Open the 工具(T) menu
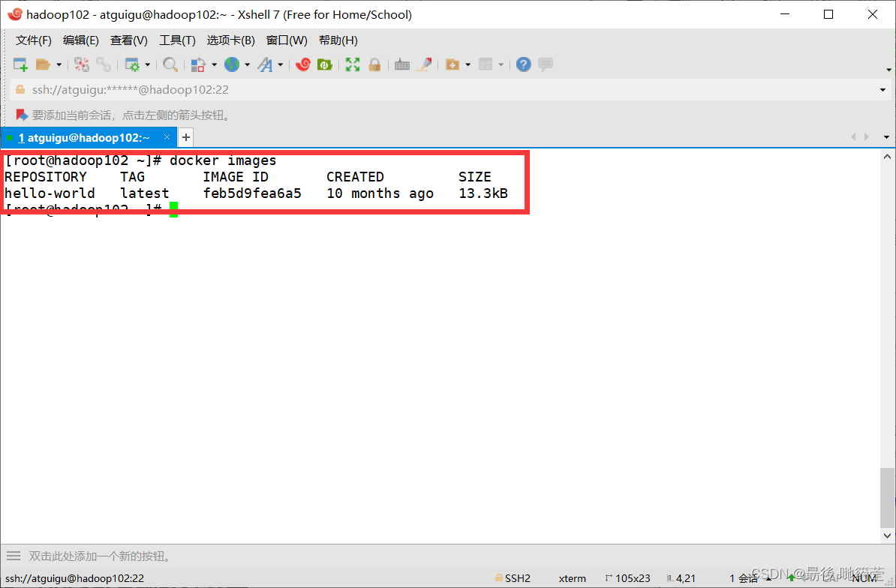The width and height of the screenshot is (896, 588). 177,40
